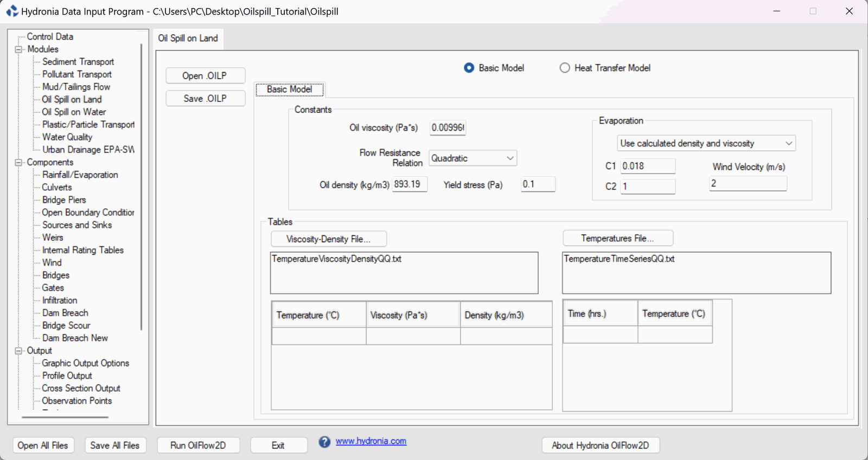Click the Viscosity-Density File button

329,239
